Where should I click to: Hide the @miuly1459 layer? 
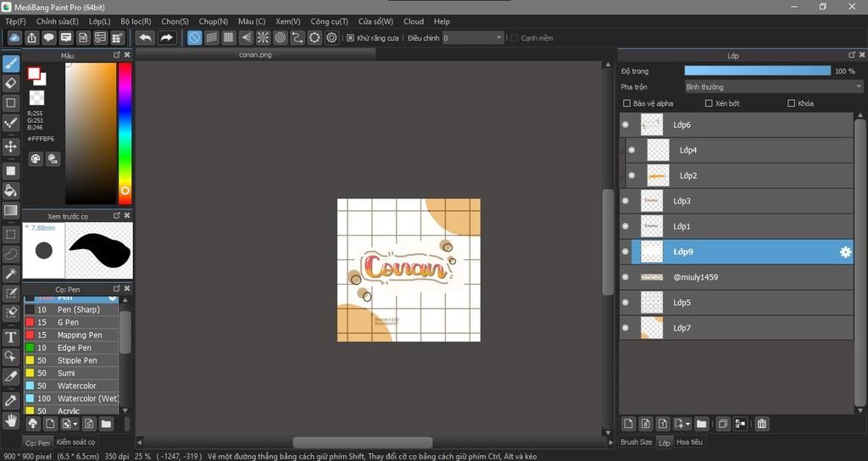click(626, 277)
